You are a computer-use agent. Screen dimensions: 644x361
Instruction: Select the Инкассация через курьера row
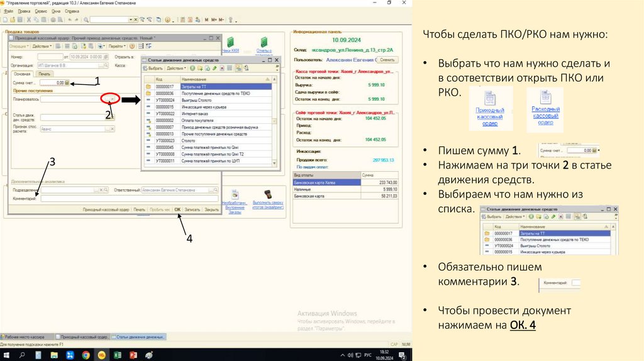[x=208, y=106]
